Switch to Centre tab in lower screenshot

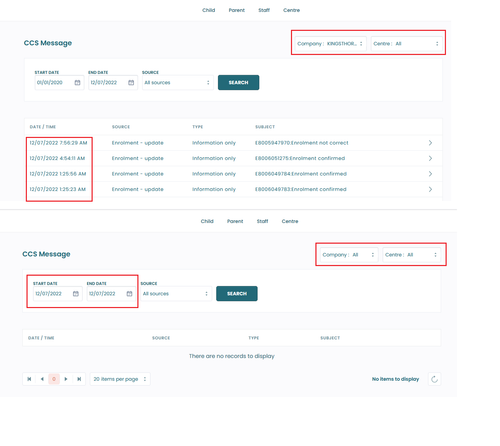[x=290, y=221]
